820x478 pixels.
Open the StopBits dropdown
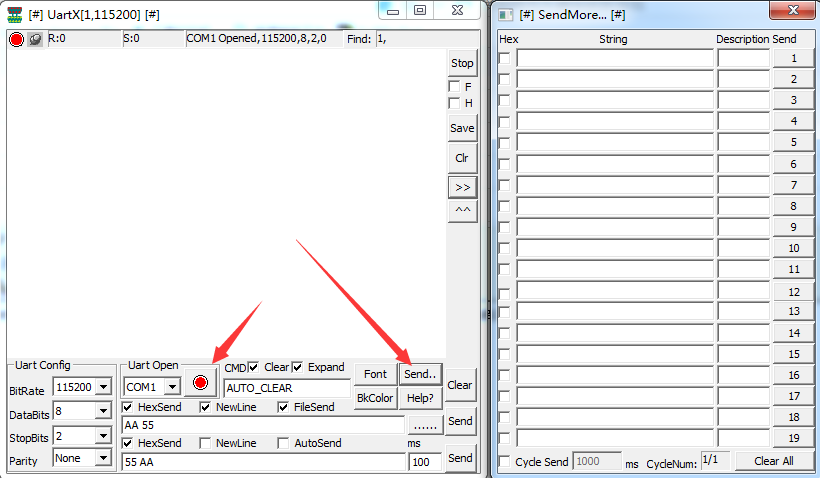[x=104, y=435]
